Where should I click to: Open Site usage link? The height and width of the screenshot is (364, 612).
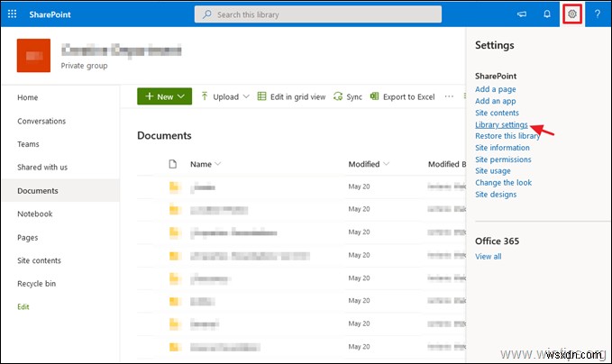pos(492,171)
